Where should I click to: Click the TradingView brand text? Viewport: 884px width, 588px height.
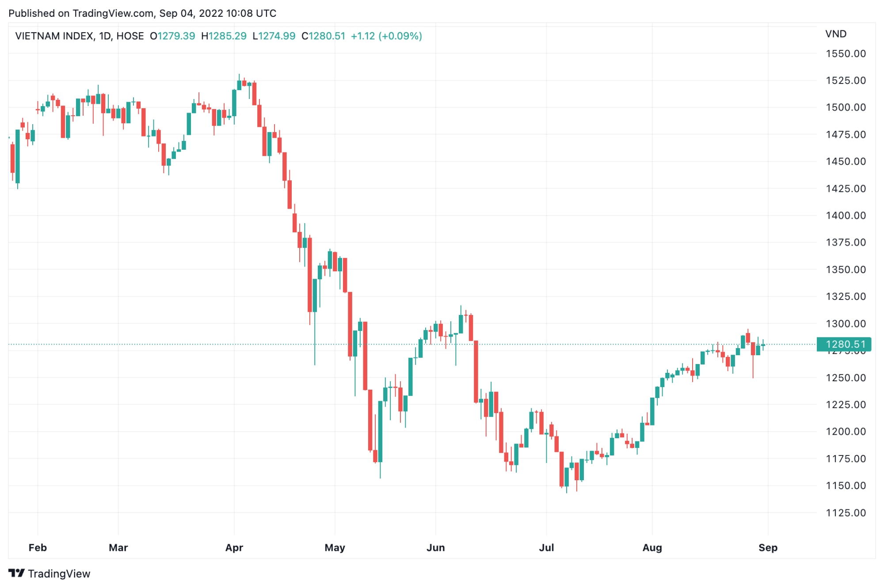(x=59, y=573)
